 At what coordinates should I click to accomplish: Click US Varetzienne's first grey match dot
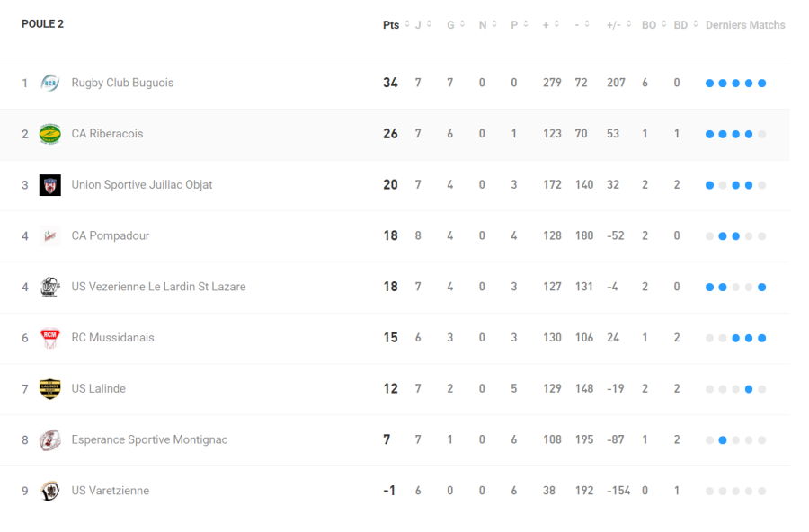[710, 492]
